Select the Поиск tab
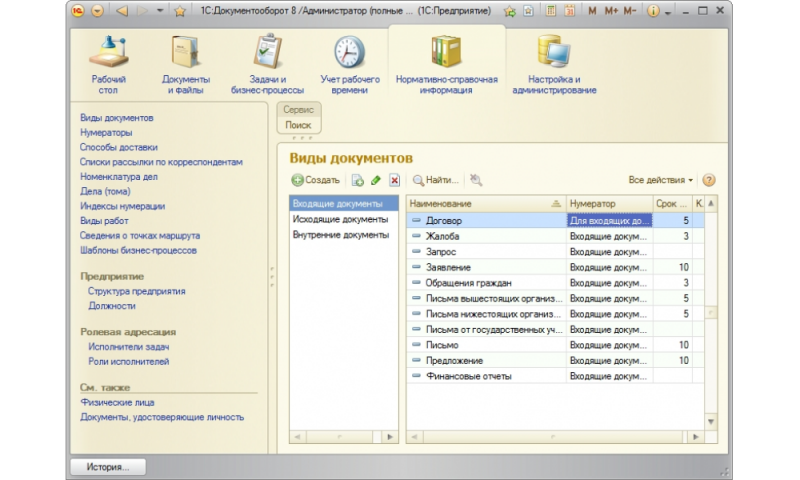The height and width of the screenshot is (480, 800). pos(298,125)
